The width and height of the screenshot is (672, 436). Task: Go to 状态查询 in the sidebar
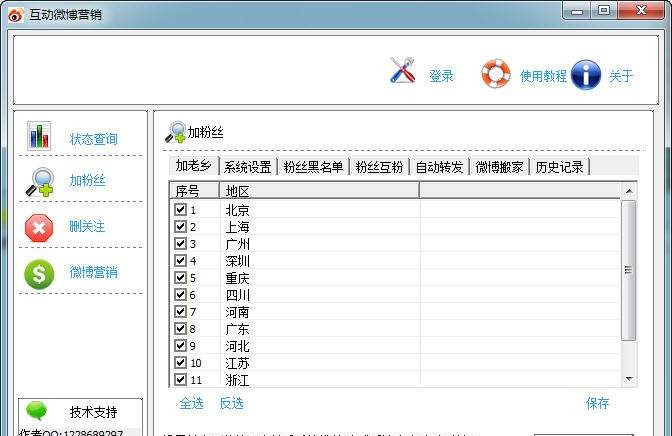coord(93,139)
